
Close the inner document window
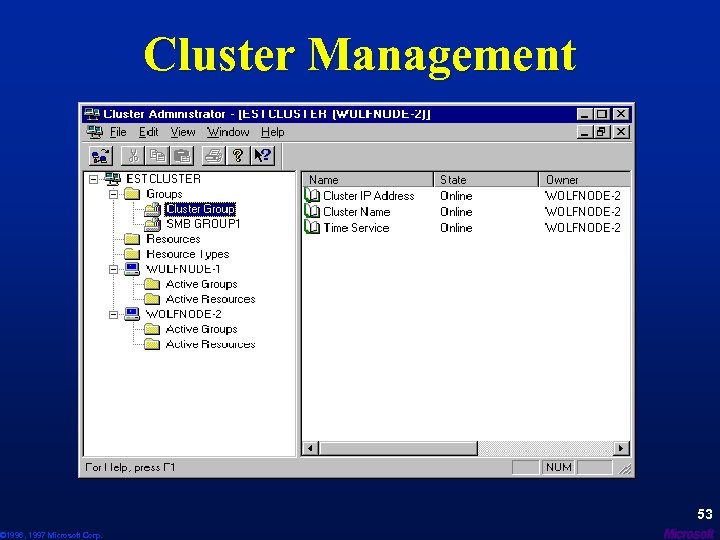(621, 132)
